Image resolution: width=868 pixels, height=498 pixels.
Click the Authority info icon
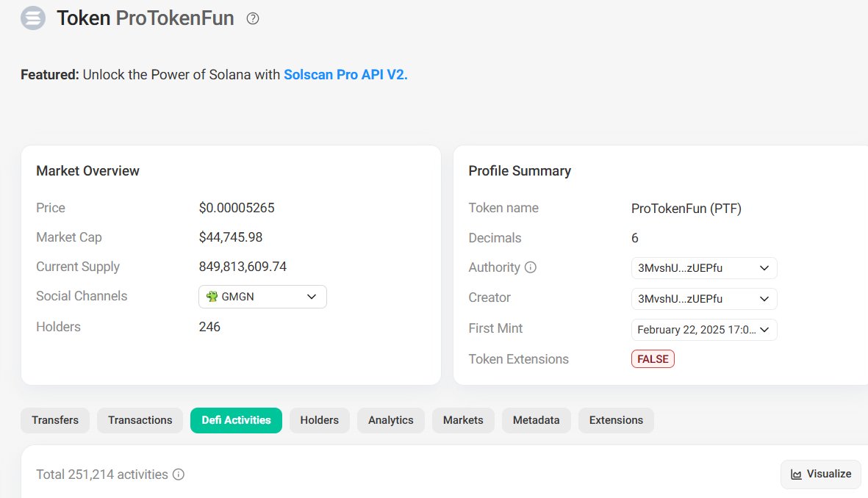tap(531, 267)
